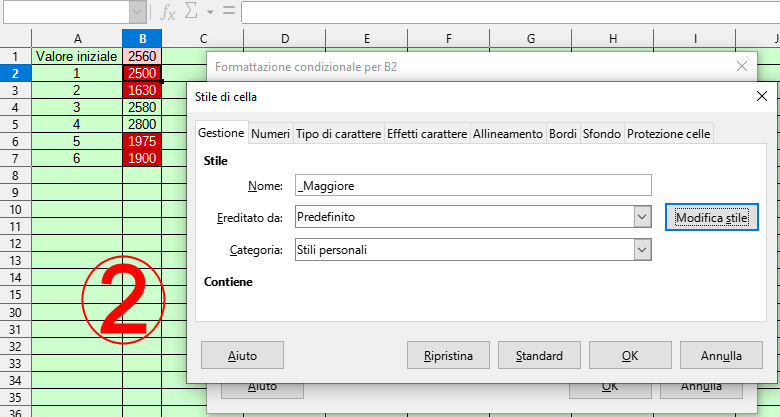The width and height of the screenshot is (780, 417).
Task: Open the Bordi tab
Action: (x=562, y=133)
